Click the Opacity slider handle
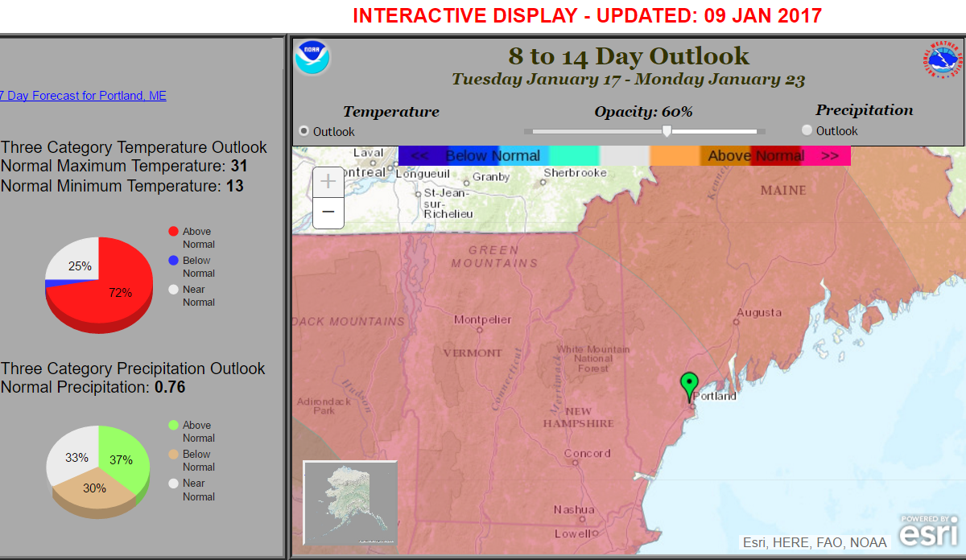 click(x=667, y=131)
